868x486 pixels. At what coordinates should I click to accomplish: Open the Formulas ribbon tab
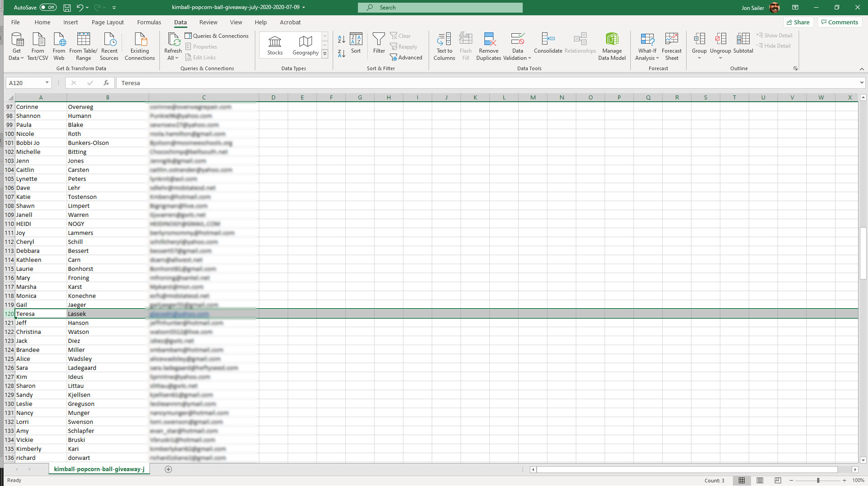click(x=149, y=22)
